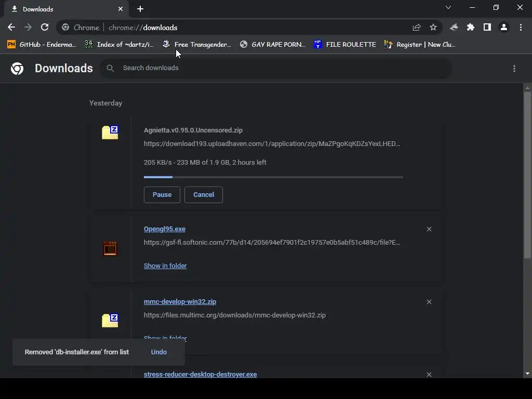Click the scrollbar down arrow

coord(527,374)
